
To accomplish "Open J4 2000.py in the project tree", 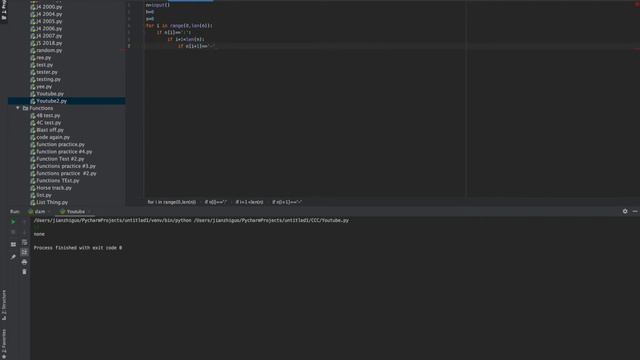I will point(49,7).
